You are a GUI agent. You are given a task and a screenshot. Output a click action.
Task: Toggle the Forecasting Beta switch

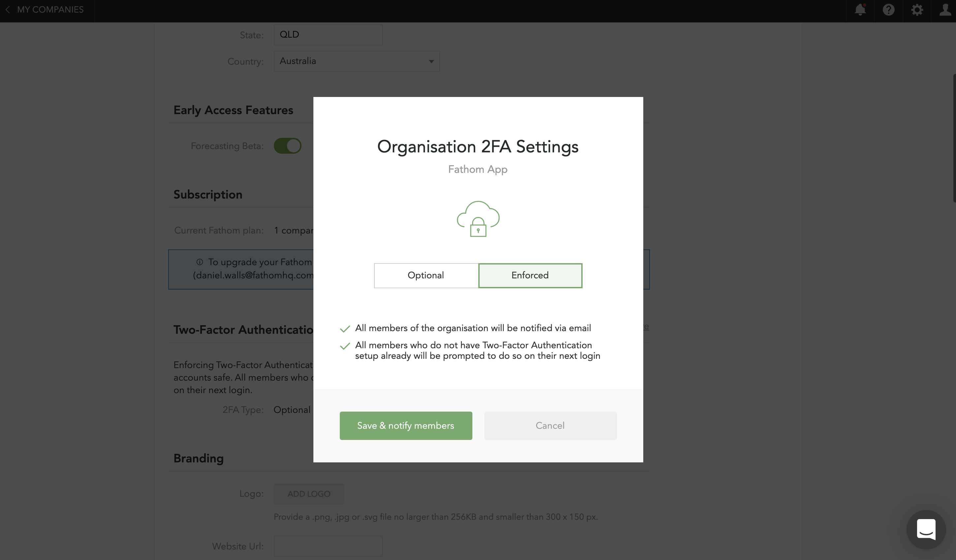(x=288, y=145)
